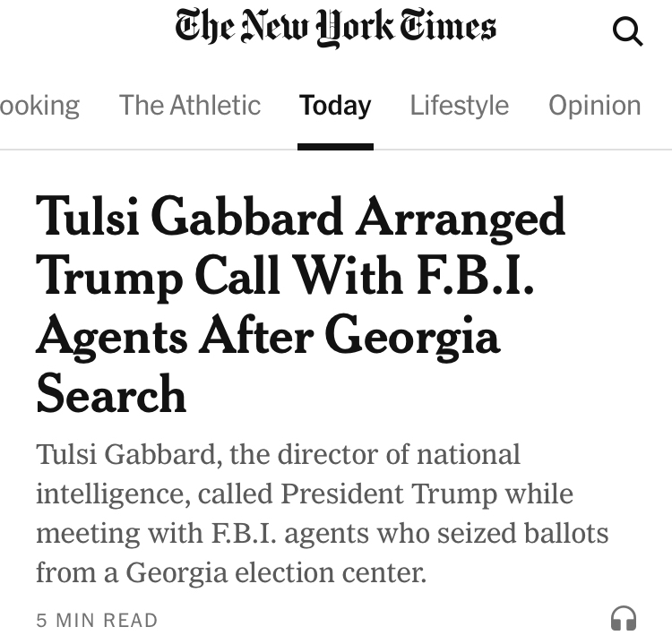Viewport: 672px width, 644px height.
Task: Switch to the Lifestyle tab
Action: point(459,105)
